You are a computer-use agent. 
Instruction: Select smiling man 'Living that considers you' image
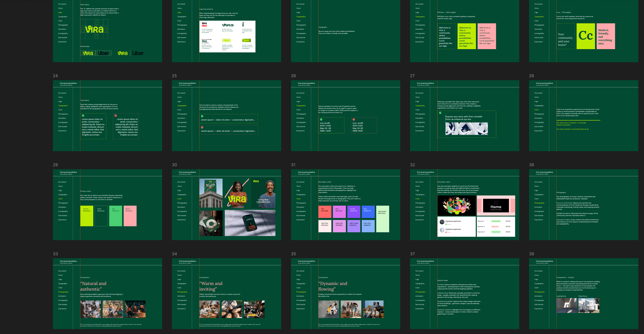tap(263, 193)
